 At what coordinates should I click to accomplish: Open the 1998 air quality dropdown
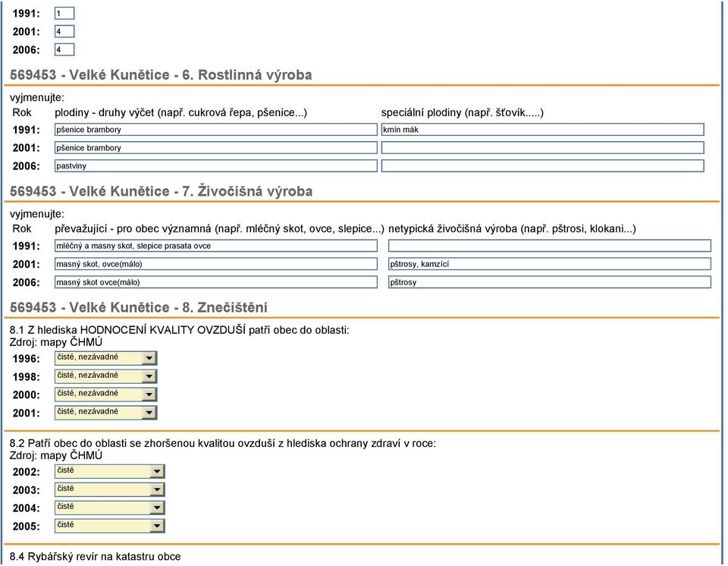(x=106, y=376)
